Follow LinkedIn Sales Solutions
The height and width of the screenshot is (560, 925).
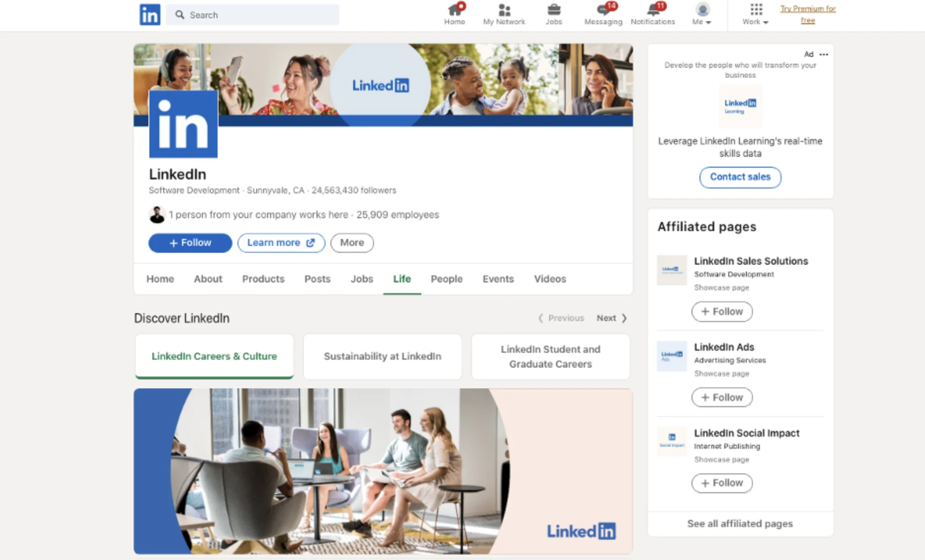[x=722, y=312]
